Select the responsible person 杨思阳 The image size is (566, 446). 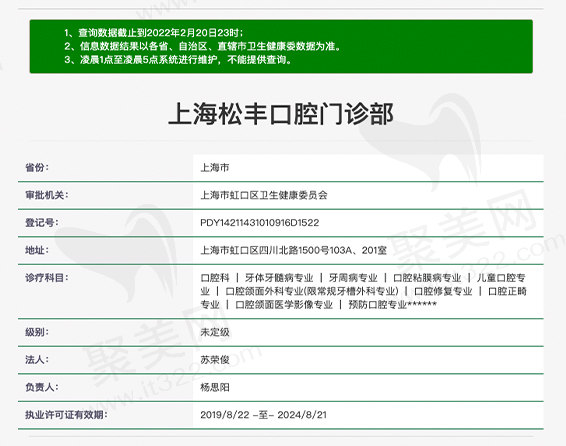[x=215, y=387]
